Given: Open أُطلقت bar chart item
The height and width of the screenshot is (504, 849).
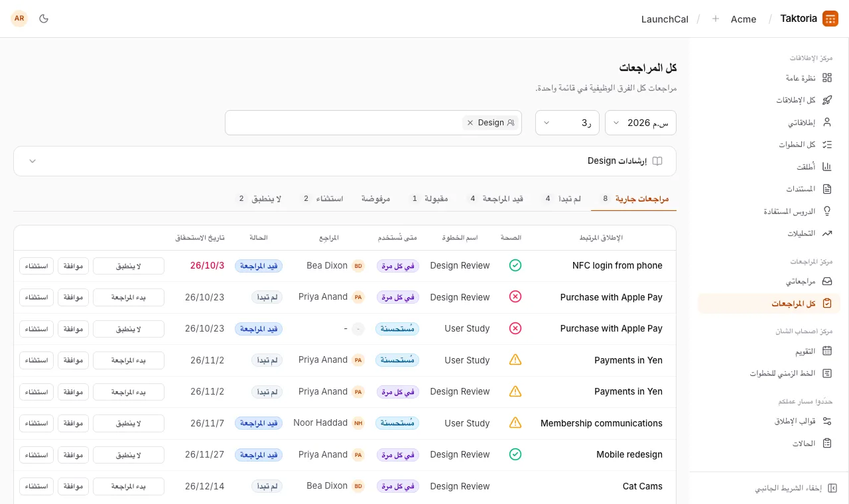Looking at the screenshot, I should click(x=769, y=167).
